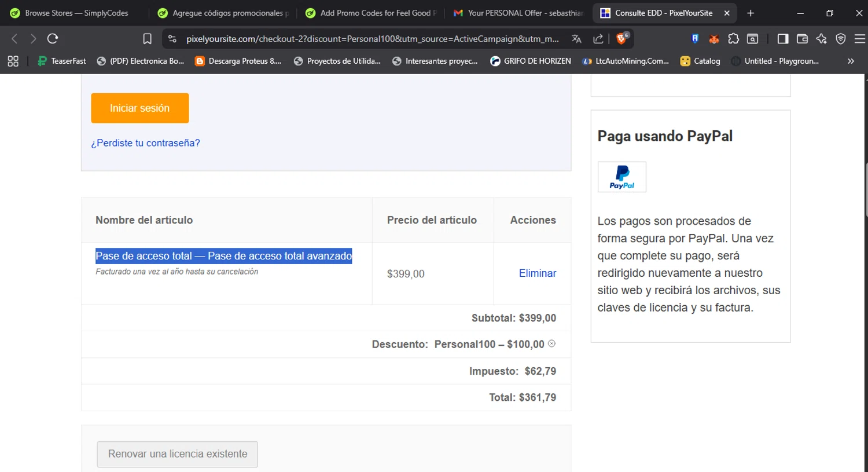Screen dimensions: 868x472
Task: Open the Untitled - Playground bookmark
Action: [775, 61]
